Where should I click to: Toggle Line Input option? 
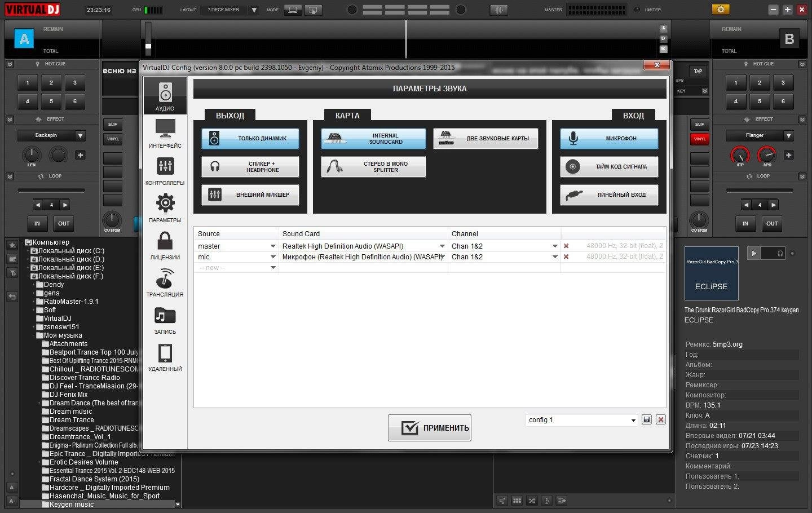(x=609, y=195)
